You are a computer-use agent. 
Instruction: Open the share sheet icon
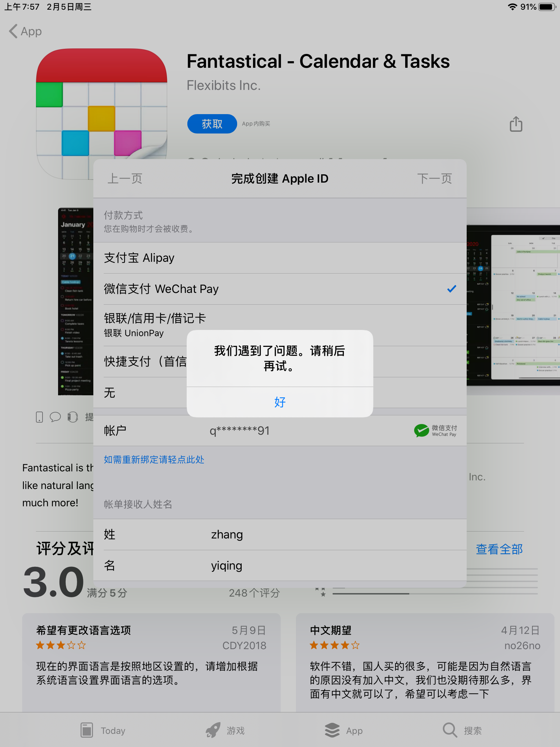tap(516, 124)
